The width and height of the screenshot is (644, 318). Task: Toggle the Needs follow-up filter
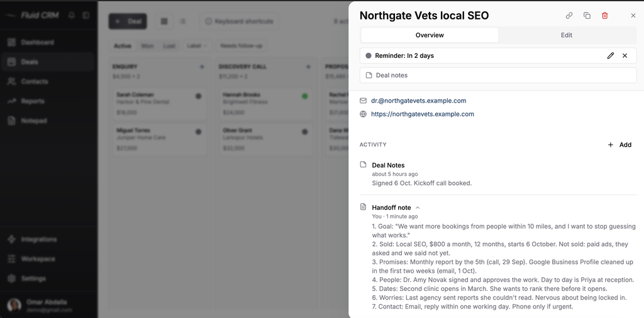click(241, 46)
